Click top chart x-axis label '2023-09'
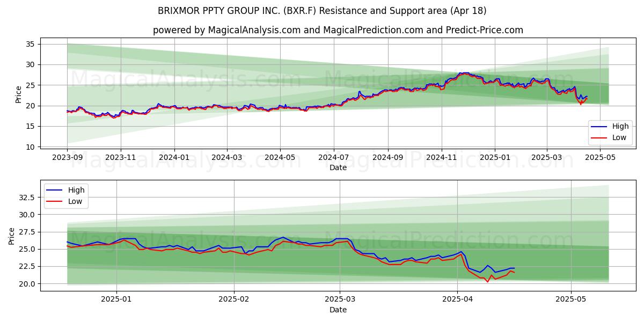The width and height of the screenshot is (644, 322). pos(67,158)
